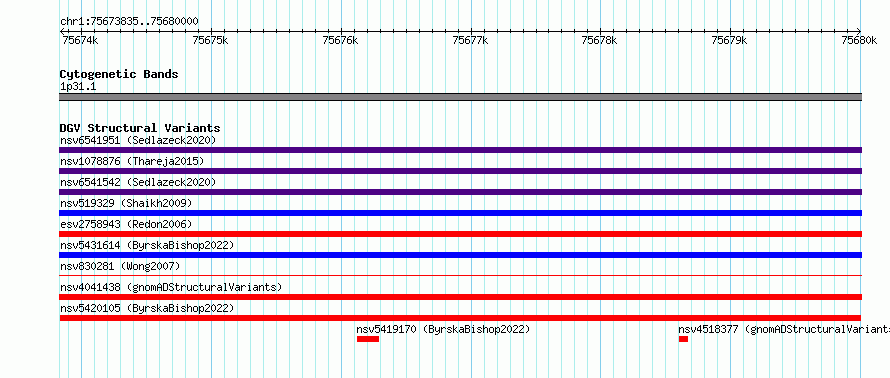Viewport: 890px width, 378px height.
Task: Click the 75679k ruler tick label
Action: pyautogui.click(x=730, y=40)
